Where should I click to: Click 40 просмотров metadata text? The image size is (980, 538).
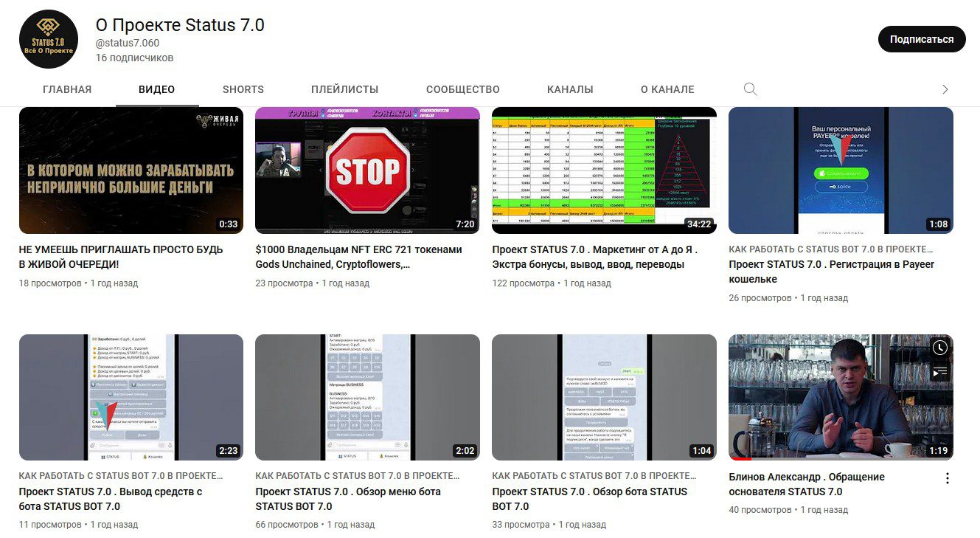(760, 510)
